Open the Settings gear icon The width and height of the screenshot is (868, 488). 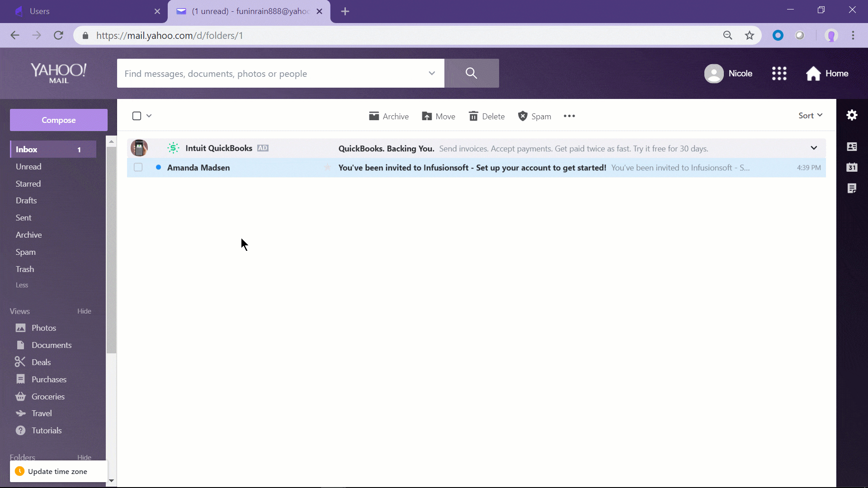852,115
